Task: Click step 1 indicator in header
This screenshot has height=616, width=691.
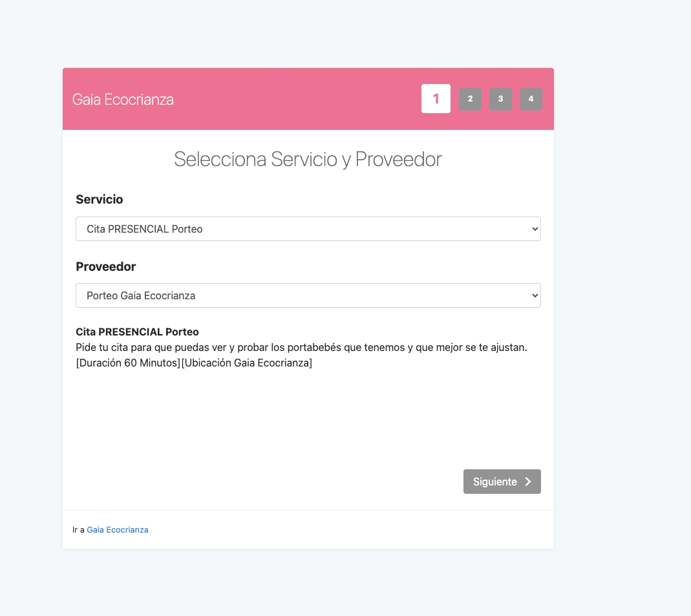Action: (436, 99)
